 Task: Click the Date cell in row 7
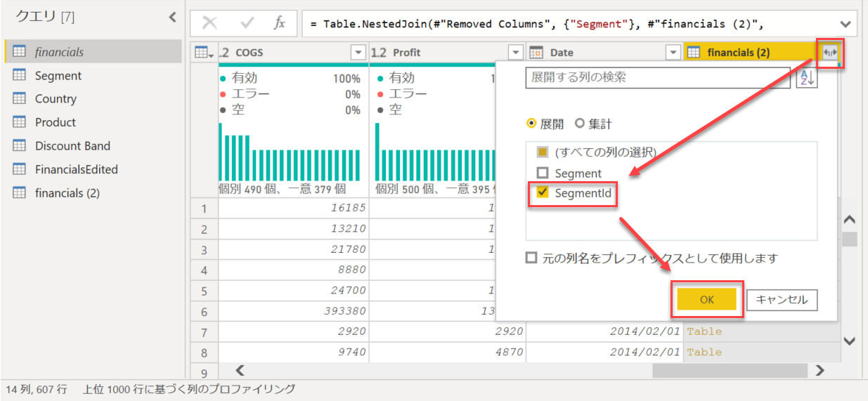pyautogui.click(x=604, y=331)
